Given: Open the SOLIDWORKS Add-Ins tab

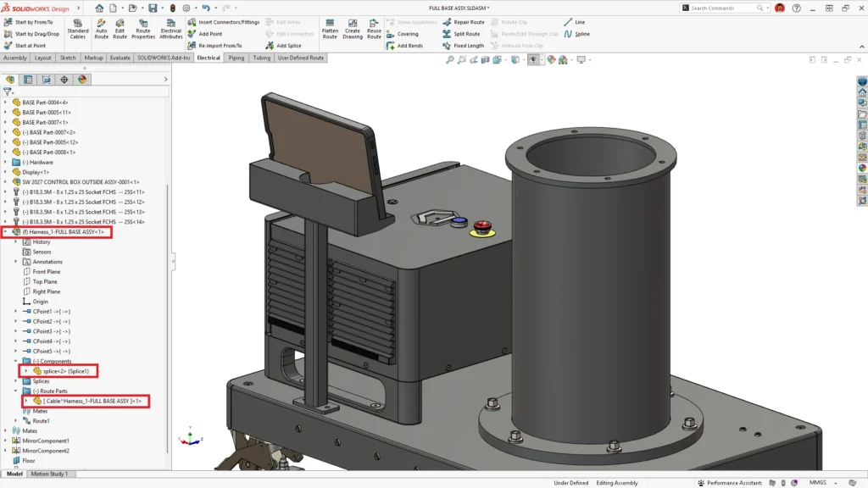Looking at the screenshot, I should pyautogui.click(x=164, y=58).
